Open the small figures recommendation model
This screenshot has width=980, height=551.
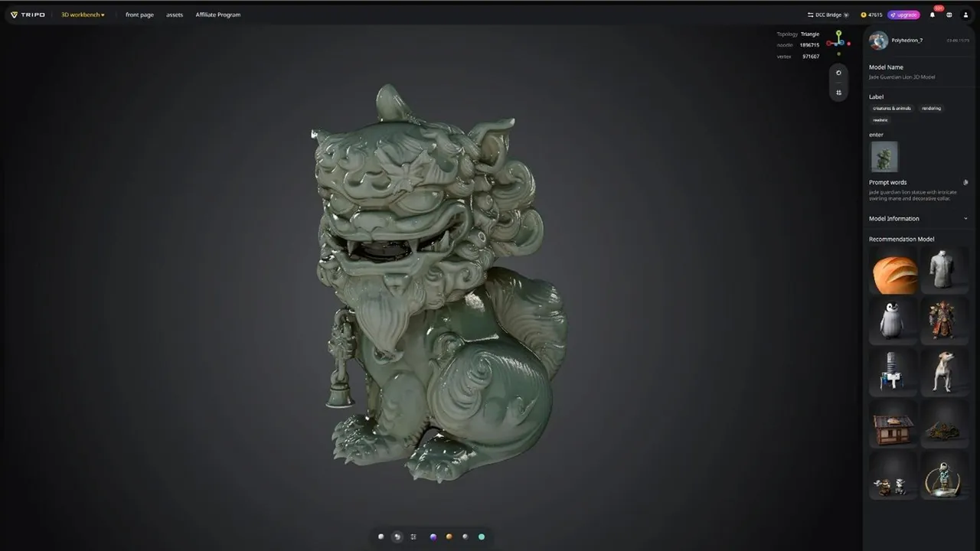(x=893, y=474)
